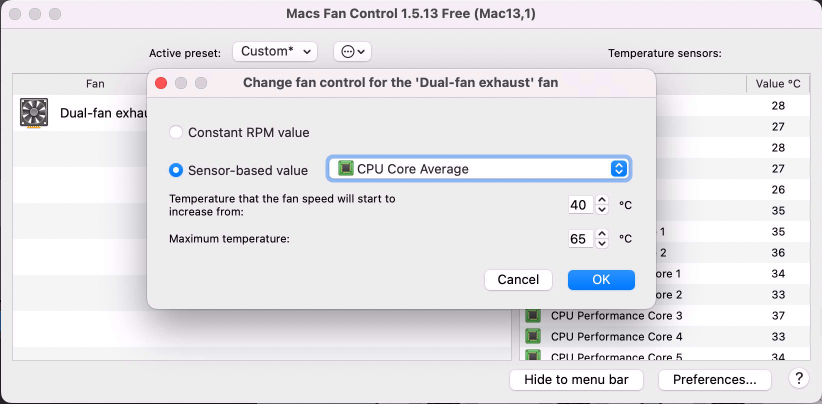The image size is (822, 404).
Task: Open the CPU Core Average sensor dropdown
Action: click(479, 168)
